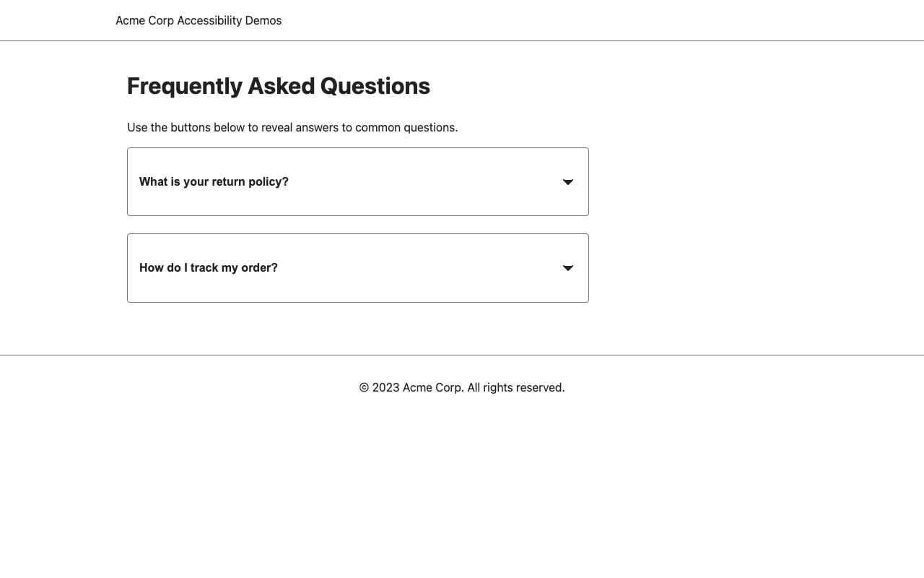The image size is (924, 578).
Task: Click the 2023 Acme Corp copyright notice
Action: click(x=461, y=388)
